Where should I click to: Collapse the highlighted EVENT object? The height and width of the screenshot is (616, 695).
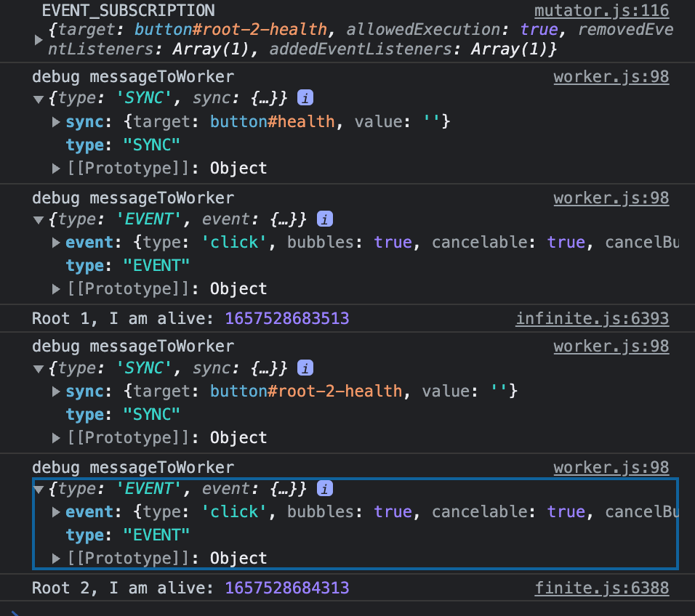(39, 489)
